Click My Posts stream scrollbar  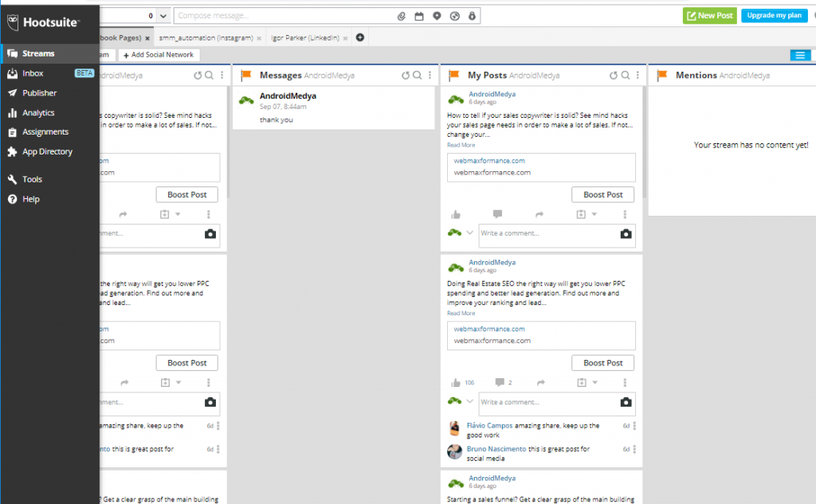coord(644,142)
